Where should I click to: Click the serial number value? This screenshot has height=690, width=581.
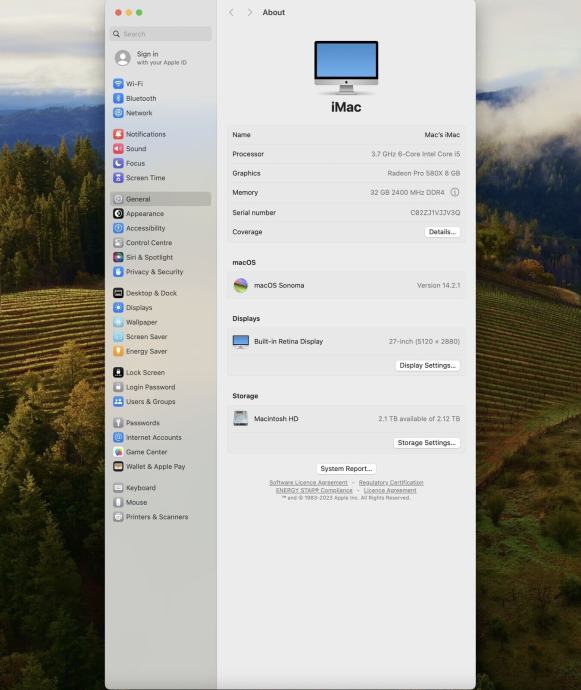click(435, 213)
